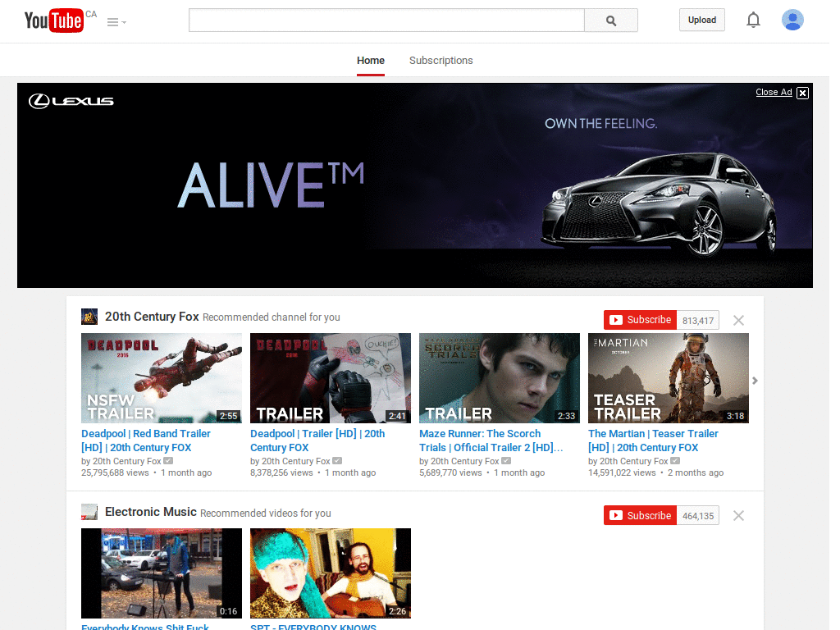Click the 5,689,770 views text
The image size is (840, 630).
point(450,473)
